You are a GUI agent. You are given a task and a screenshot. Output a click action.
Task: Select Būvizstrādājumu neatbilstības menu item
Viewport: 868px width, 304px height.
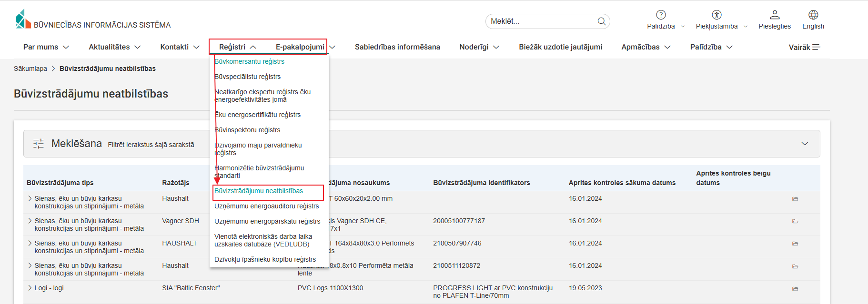pyautogui.click(x=259, y=191)
